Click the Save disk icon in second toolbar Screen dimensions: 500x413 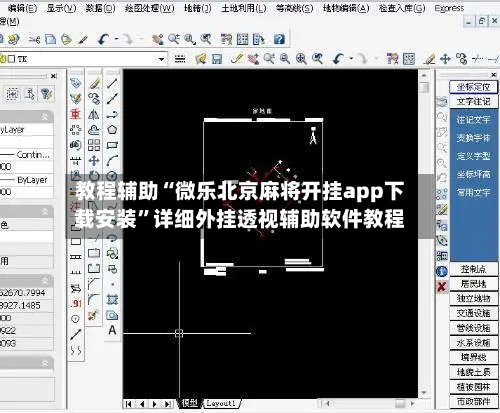coord(217,59)
